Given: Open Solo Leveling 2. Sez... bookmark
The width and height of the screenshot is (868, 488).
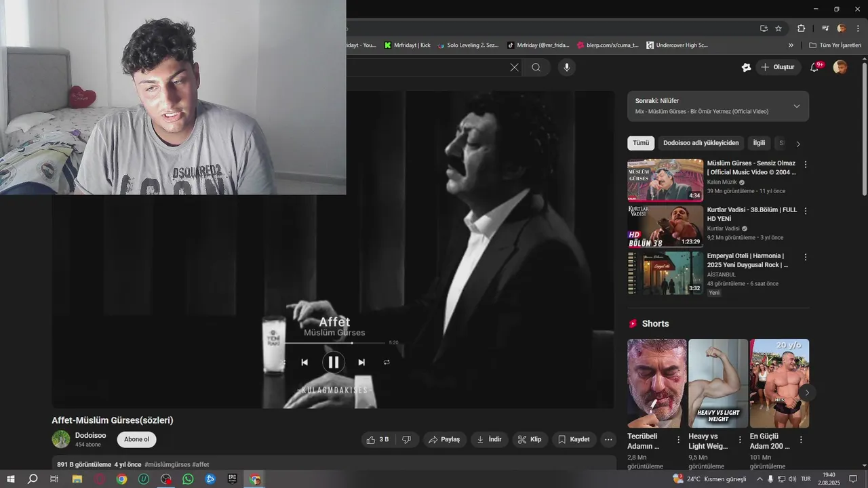Looking at the screenshot, I should (x=468, y=45).
